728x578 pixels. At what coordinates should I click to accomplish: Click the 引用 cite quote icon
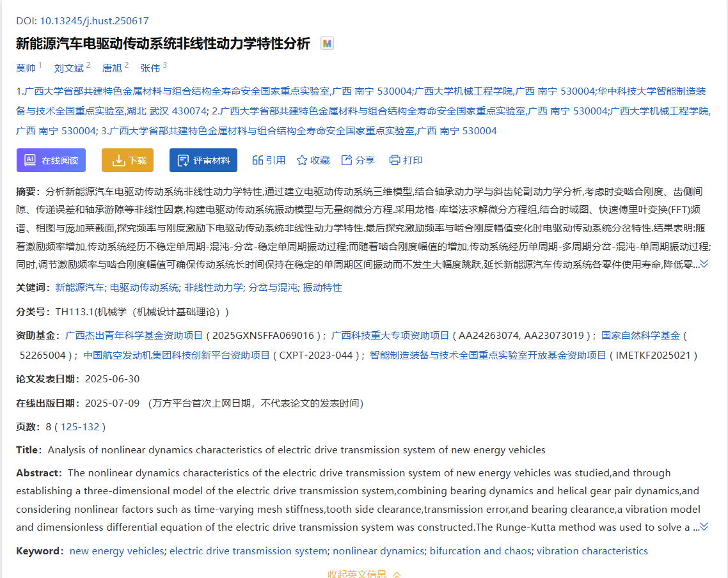258,160
